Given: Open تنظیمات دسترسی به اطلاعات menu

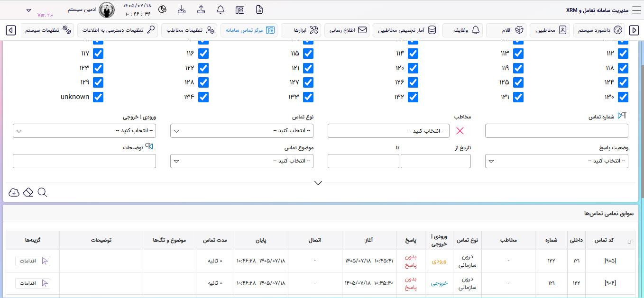Looking at the screenshot, I should point(118,30).
